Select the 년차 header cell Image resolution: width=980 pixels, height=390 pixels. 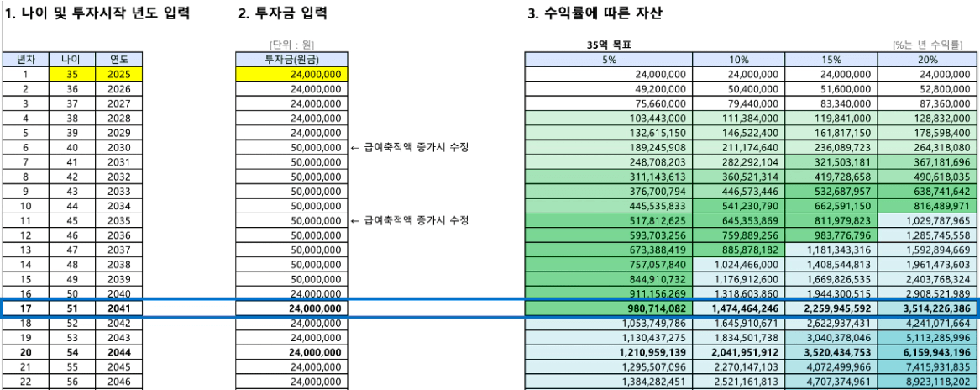coord(25,59)
